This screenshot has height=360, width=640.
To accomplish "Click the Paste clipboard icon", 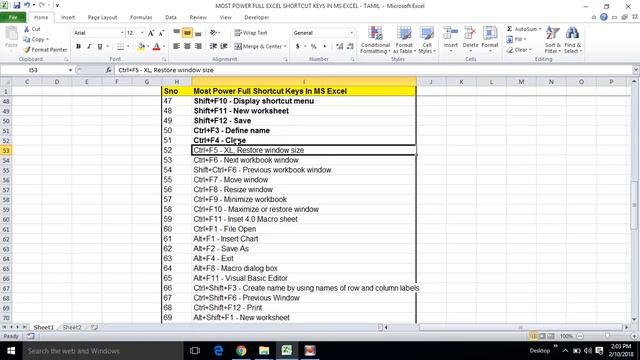I will coord(11,34).
